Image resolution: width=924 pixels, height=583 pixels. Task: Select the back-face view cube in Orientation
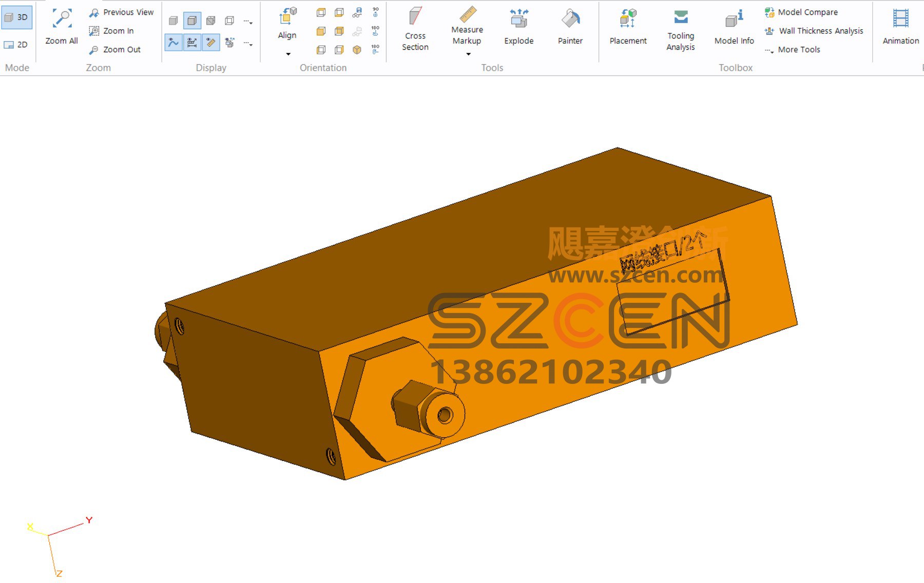339,31
